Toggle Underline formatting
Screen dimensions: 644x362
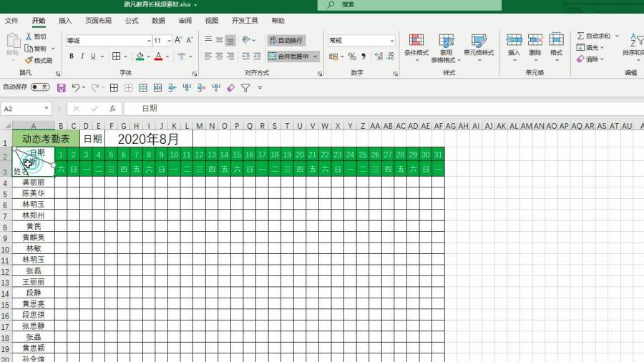93,56
